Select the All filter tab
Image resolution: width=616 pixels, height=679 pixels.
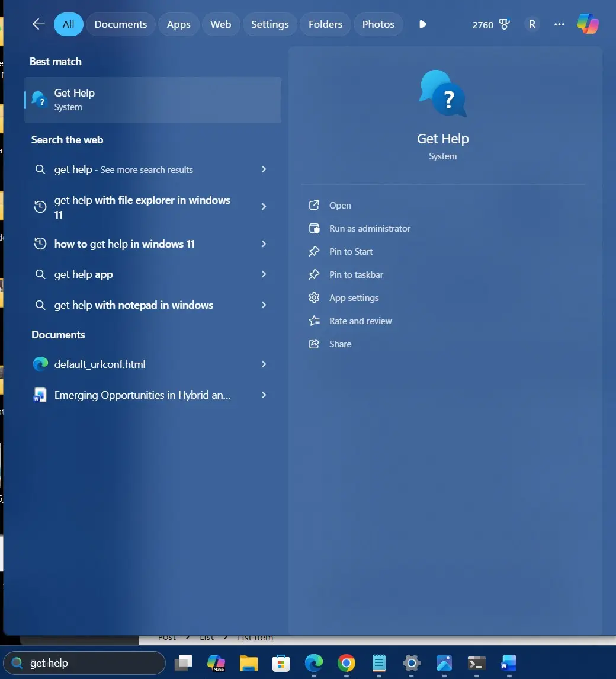(68, 24)
